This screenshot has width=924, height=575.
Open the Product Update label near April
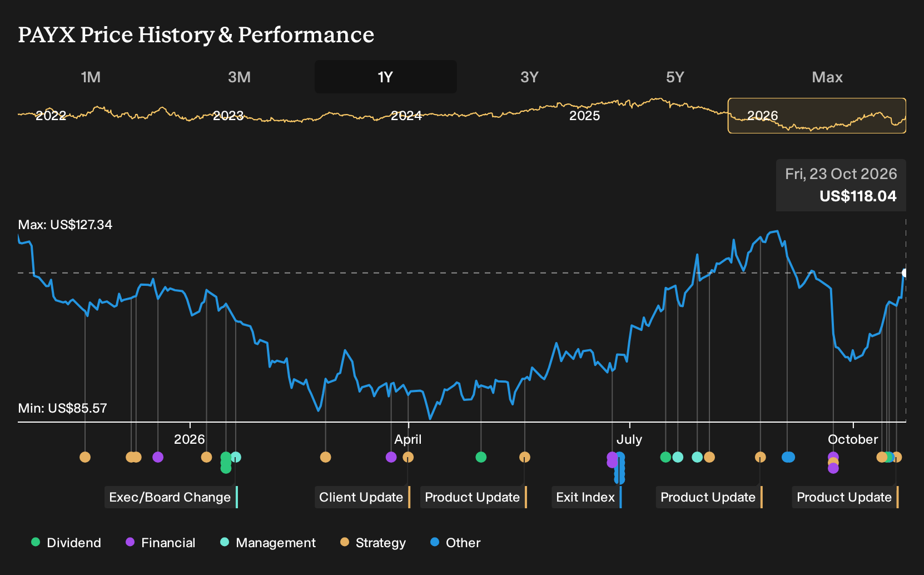click(474, 497)
